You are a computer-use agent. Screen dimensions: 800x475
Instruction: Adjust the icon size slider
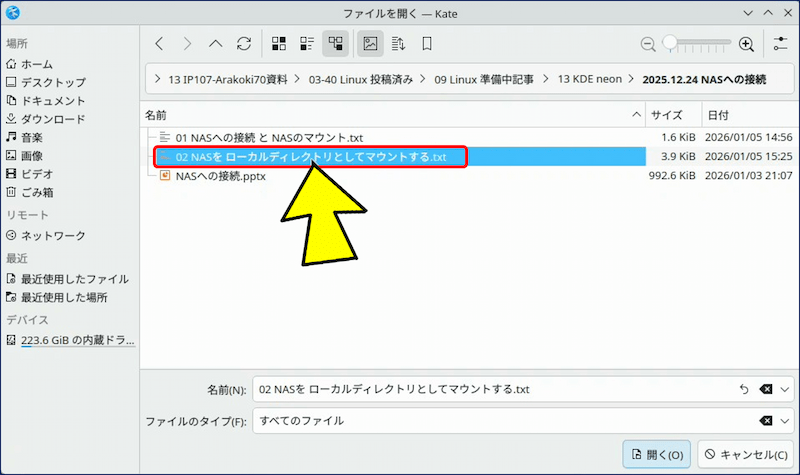click(x=696, y=44)
